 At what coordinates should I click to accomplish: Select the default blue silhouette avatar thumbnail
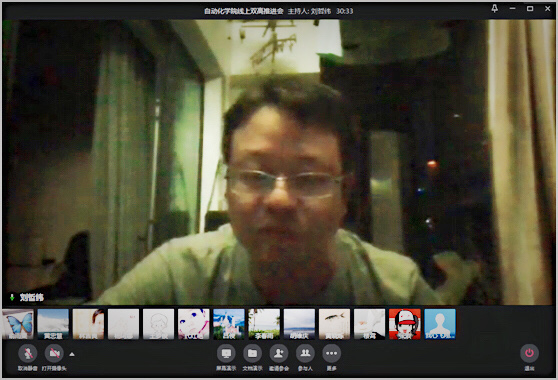point(440,324)
